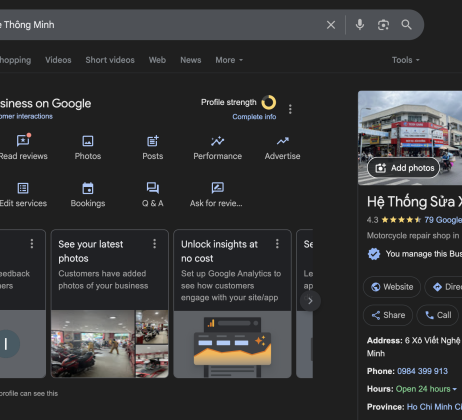This screenshot has height=420, width=462.
Task: Click the phone number 0984 399 913
Action: tap(422, 371)
